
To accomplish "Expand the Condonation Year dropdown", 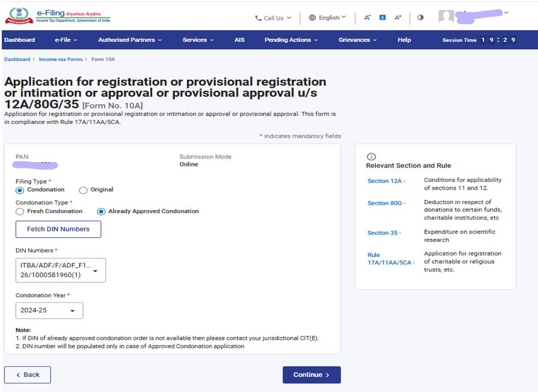I will pos(49,311).
